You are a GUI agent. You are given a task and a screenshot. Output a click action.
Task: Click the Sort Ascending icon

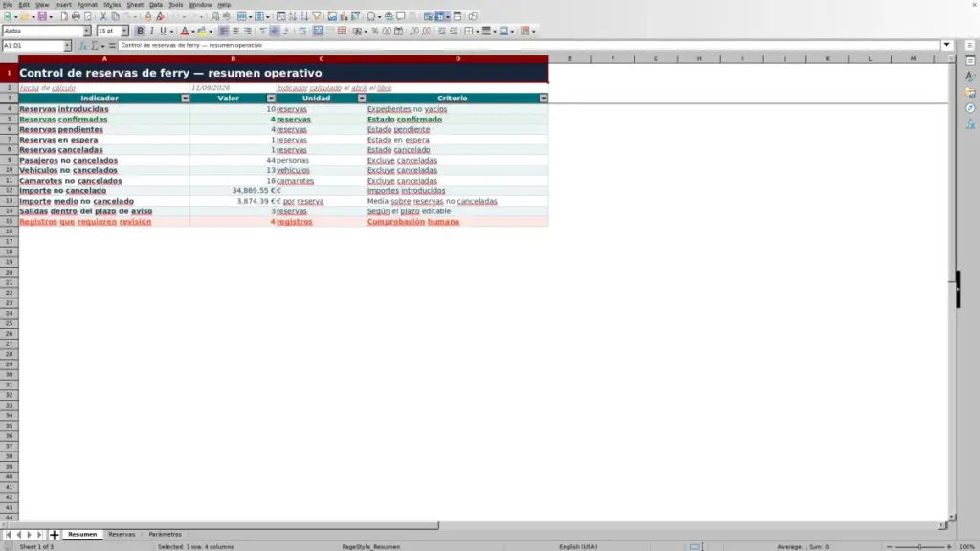click(293, 17)
